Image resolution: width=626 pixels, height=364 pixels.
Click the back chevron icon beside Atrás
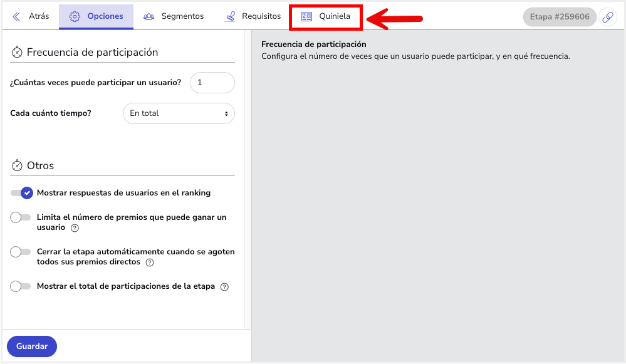[x=16, y=16]
